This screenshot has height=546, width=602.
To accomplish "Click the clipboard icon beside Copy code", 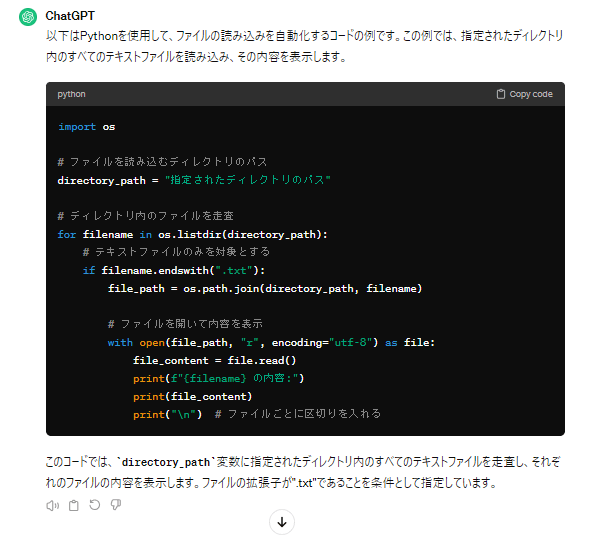I will click(x=501, y=94).
